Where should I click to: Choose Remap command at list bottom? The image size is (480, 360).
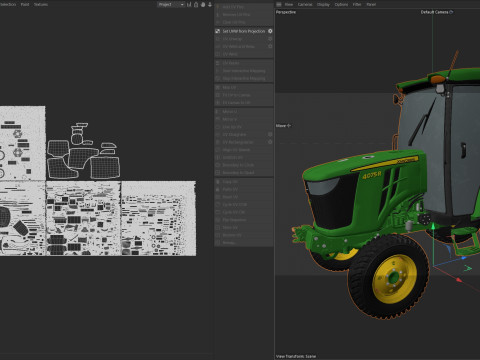coord(244,243)
